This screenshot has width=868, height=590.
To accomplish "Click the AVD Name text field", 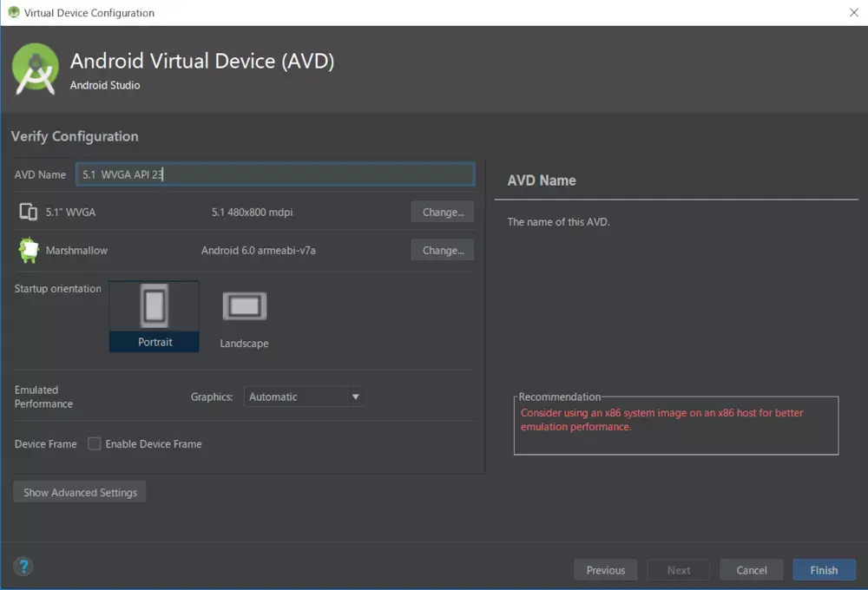I will [x=275, y=174].
